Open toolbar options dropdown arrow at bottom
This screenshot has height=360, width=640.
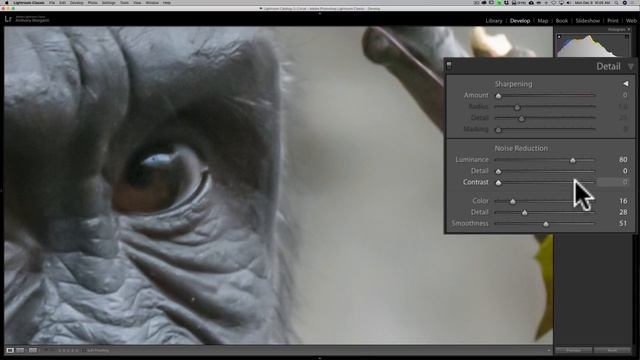click(549, 350)
